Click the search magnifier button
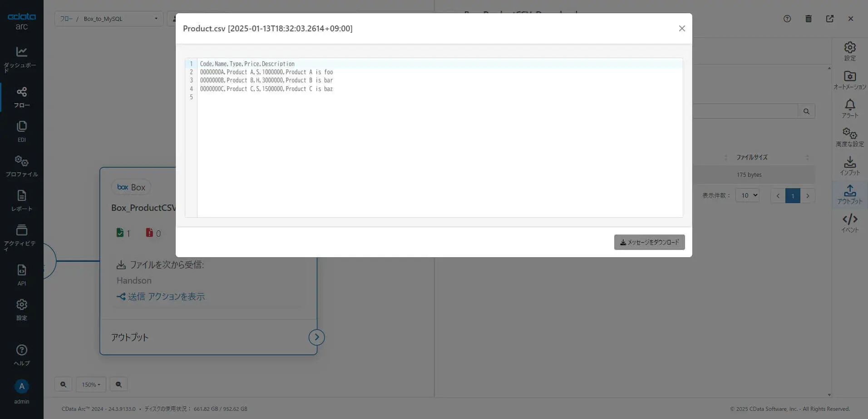Viewport: 868px width, 419px height. [x=806, y=111]
